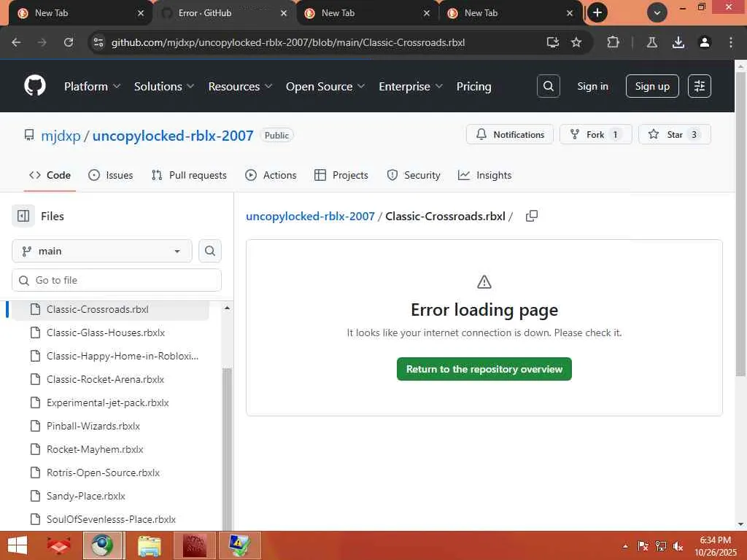Expand the Resources navigation menu
The height and width of the screenshot is (560, 747).
coord(240,87)
